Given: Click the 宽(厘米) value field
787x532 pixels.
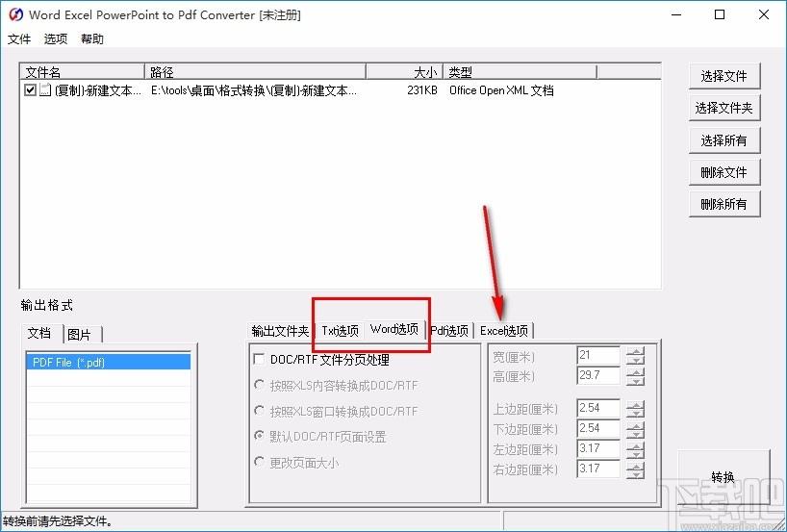Looking at the screenshot, I should click(x=598, y=355).
